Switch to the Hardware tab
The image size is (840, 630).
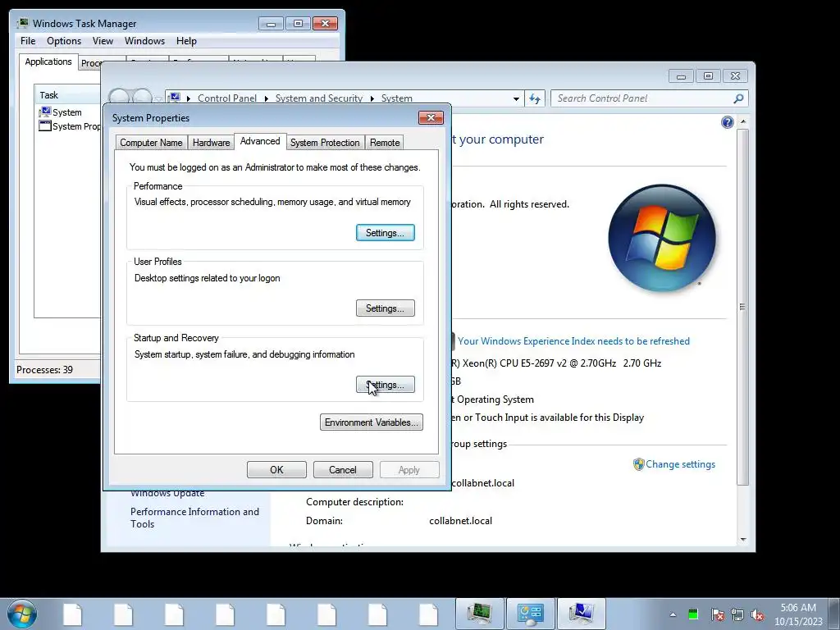[211, 143]
